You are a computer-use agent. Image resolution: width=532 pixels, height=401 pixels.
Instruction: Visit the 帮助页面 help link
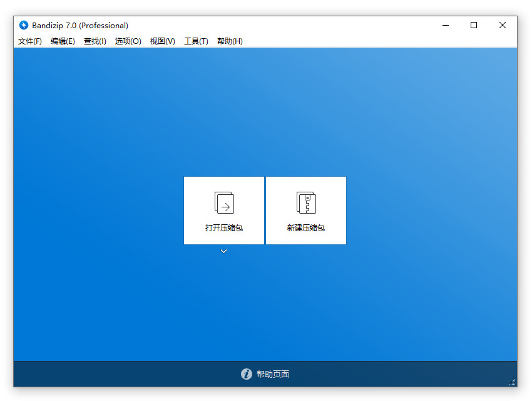point(274,374)
